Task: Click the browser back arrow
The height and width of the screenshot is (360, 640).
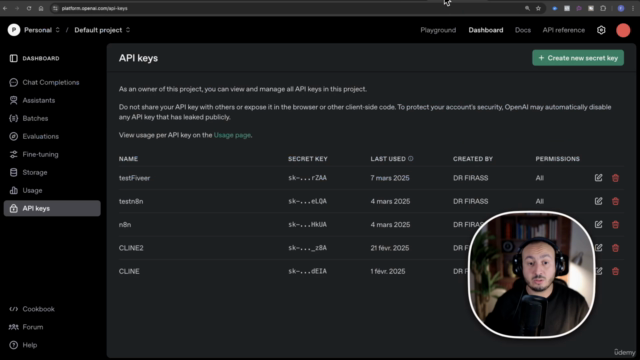Action: (x=5, y=8)
